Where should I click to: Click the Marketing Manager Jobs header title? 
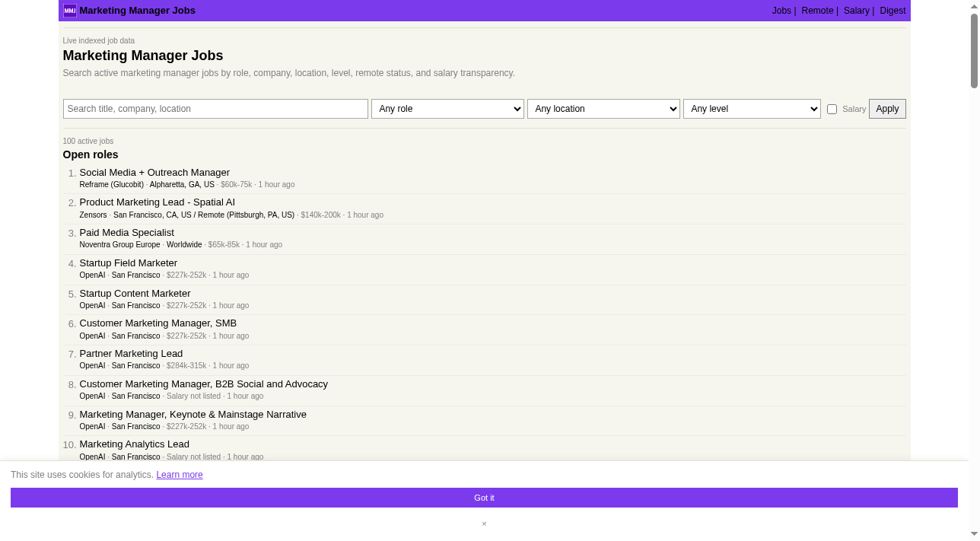(x=137, y=11)
